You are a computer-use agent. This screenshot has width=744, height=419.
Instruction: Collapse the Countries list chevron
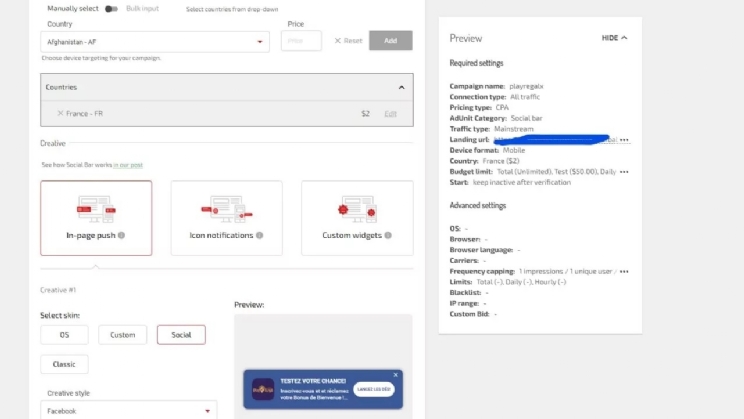pos(402,87)
